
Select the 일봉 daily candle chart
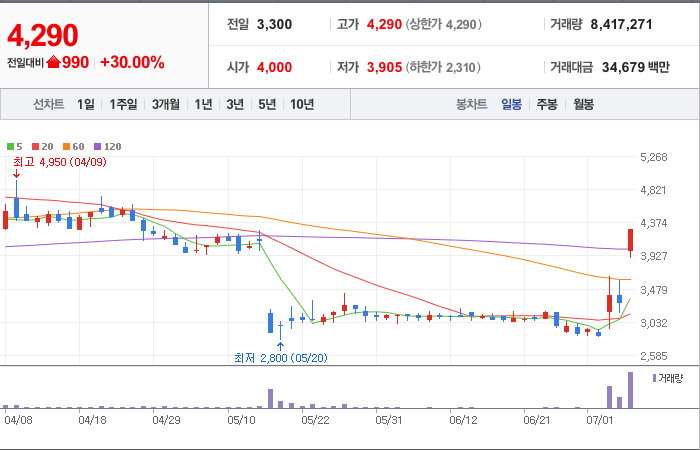tap(511, 104)
